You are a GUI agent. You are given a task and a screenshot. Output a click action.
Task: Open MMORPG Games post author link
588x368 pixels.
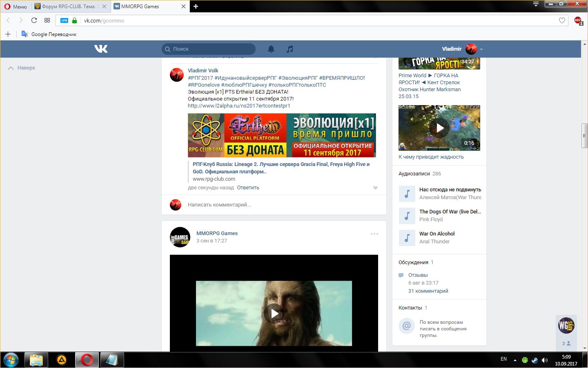point(217,233)
